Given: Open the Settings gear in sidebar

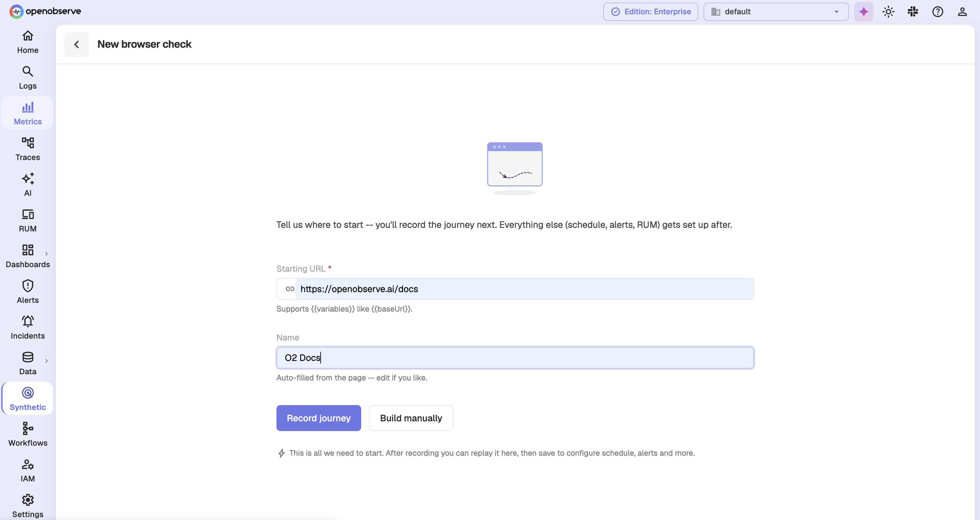Looking at the screenshot, I should coord(28,506).
